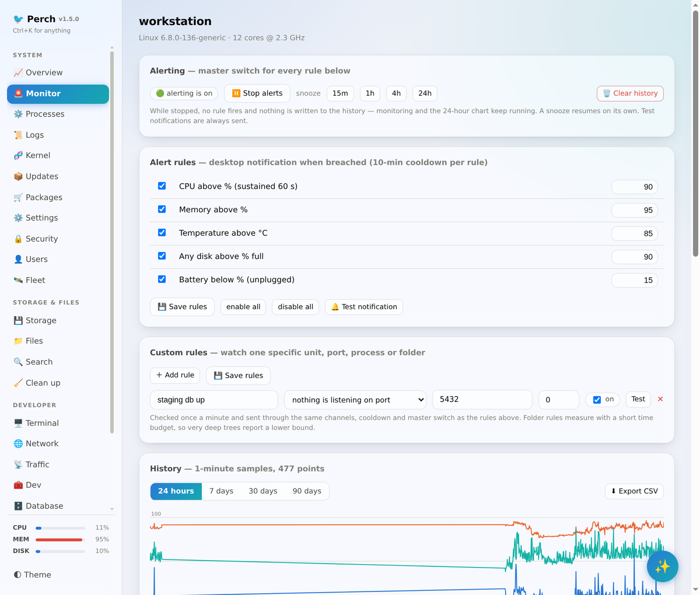Click the Traffic antenna icon
This screenshot has width=700, height=595.
[18, 464]
